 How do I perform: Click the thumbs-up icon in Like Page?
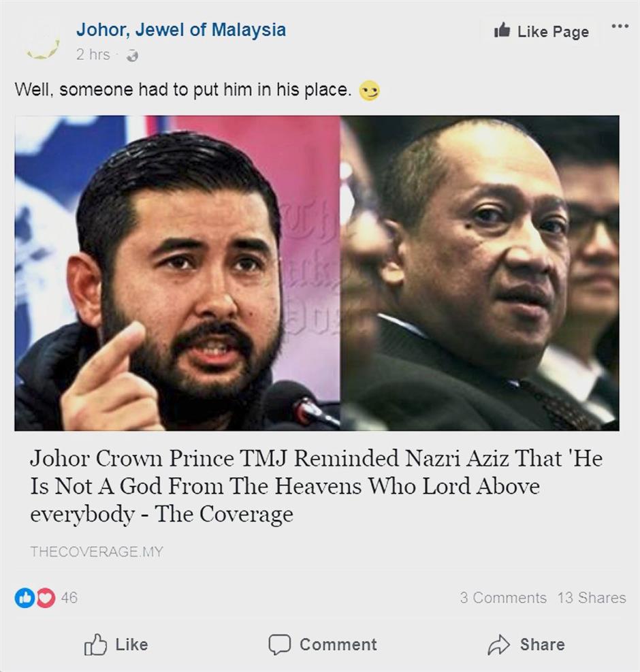pyautogui.click(x=502, y=30)
